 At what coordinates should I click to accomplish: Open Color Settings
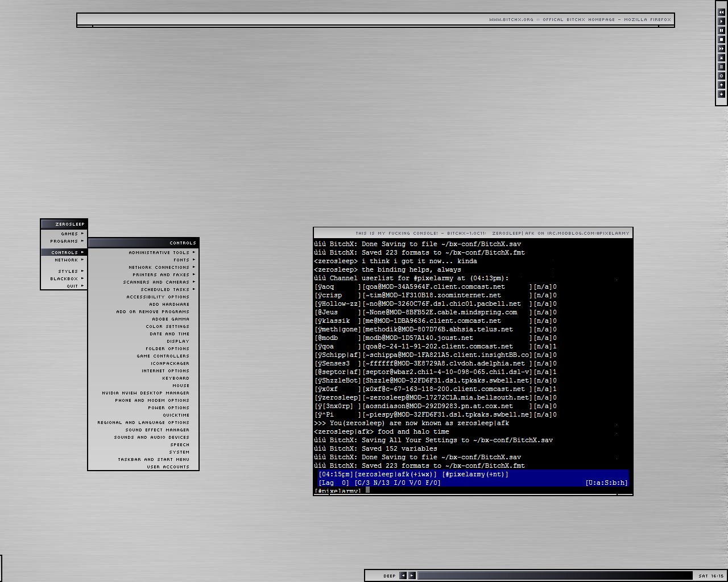[143, 326]
